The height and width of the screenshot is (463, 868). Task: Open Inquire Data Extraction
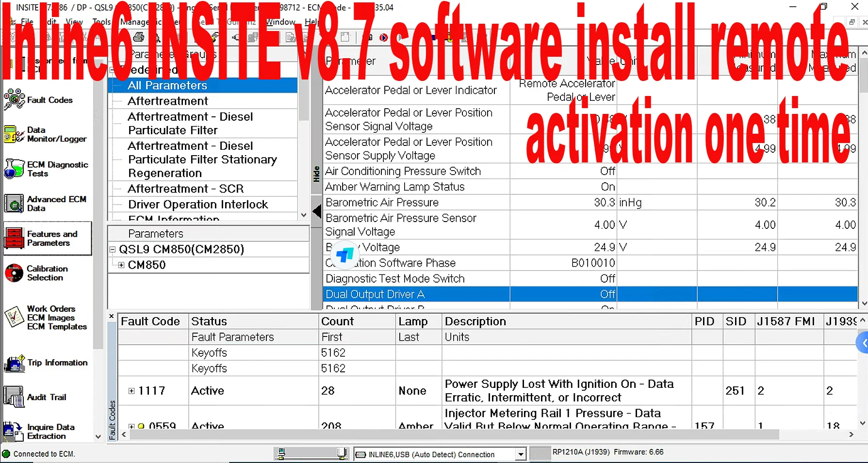pos(40,431)
